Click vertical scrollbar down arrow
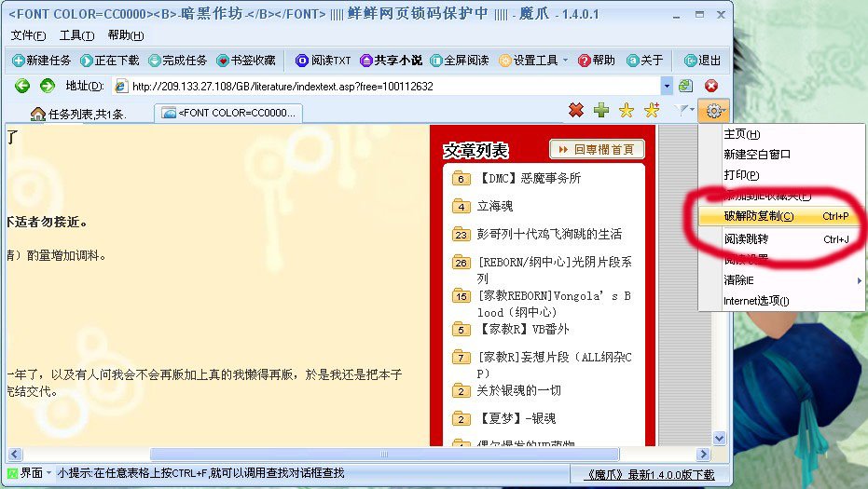 tap(719, 438)
